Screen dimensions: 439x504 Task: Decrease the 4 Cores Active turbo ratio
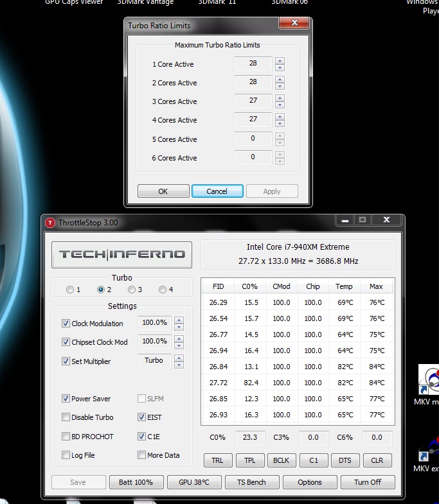click(280, 123)
